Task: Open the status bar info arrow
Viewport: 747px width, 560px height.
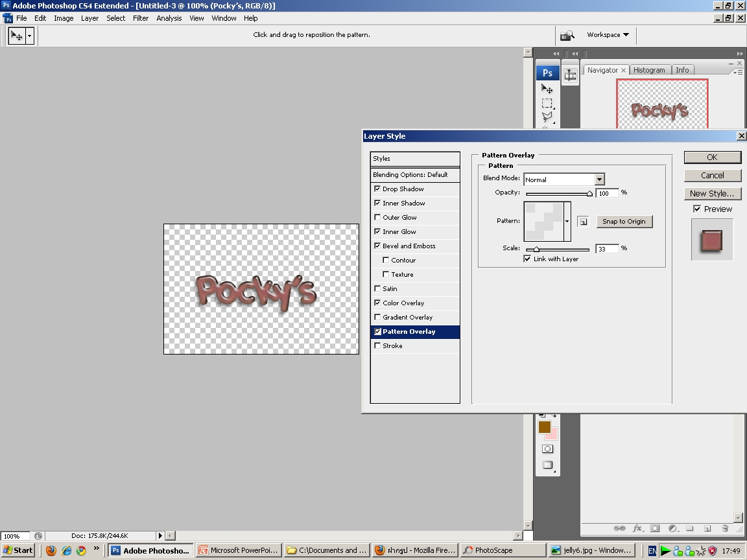Action: [x=160, y=536]
